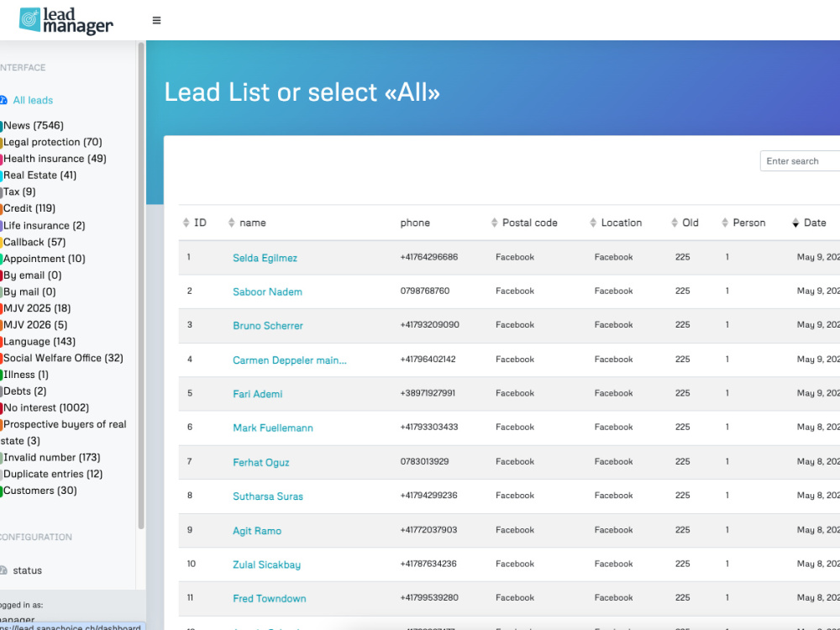840x630 pixels.
Task: Open lead Saboor Nadem
Action: [x=267, y=292]
